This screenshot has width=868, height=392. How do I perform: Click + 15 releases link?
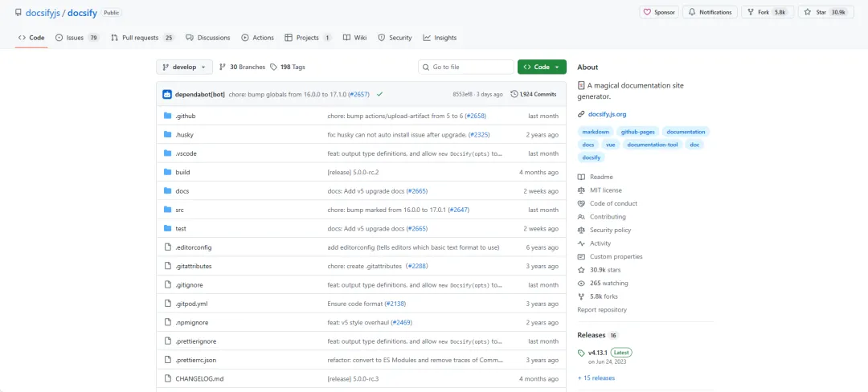pos(596,378)
